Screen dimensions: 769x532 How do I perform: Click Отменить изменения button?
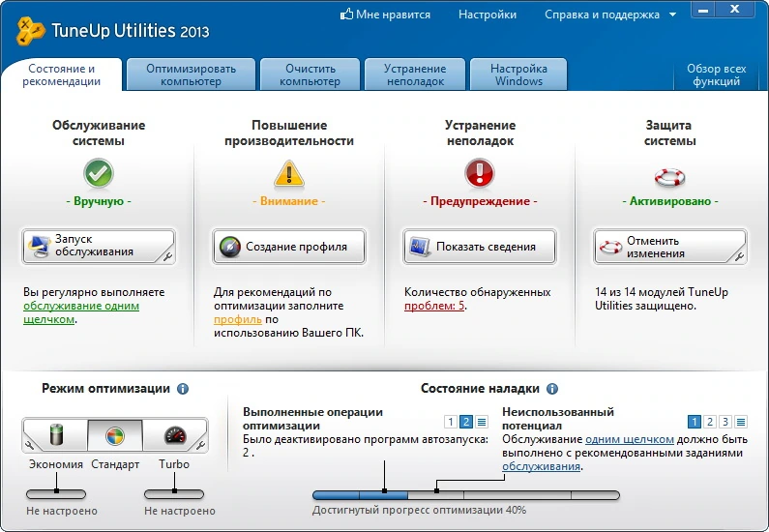(x=670, y=246)
